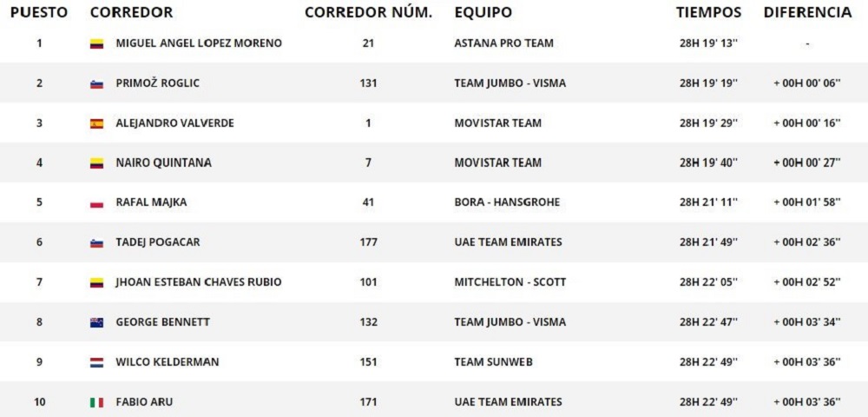
Task: Select the DIFERENCIA column header
Action: [x=807, y=12]
